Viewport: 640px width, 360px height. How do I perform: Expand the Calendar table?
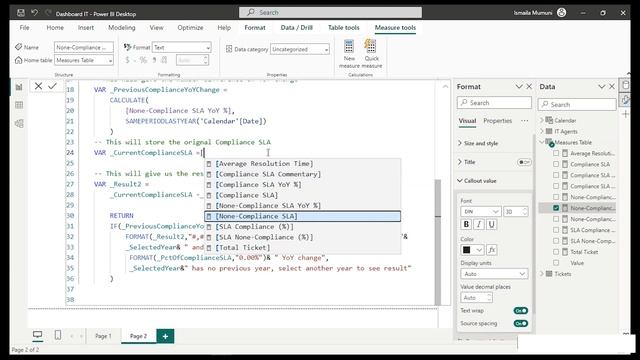pos(542,120)
